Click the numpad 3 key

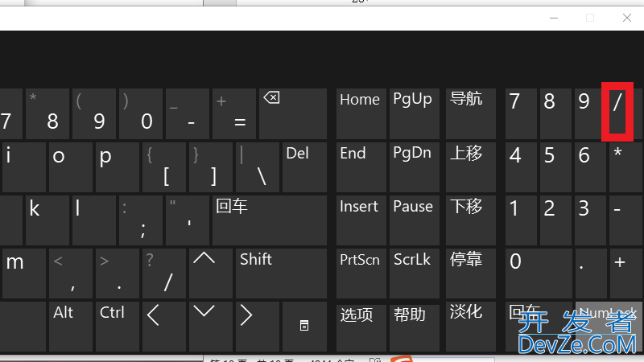pos(591,220)
